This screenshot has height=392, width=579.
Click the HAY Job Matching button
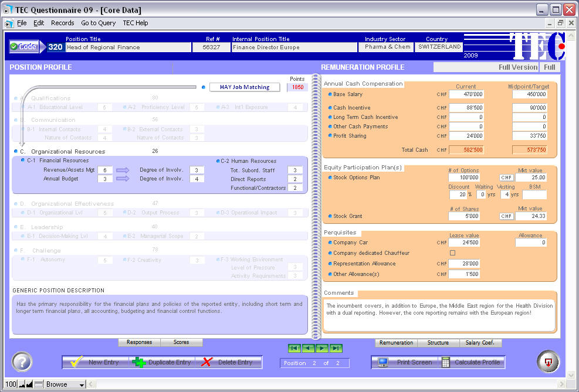[245, 87]
